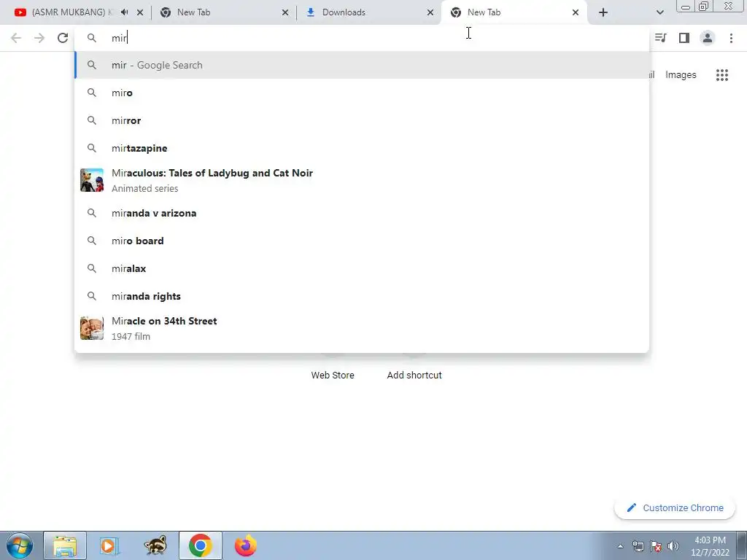Open the profile avatar menu
The width and height of the screenshot is (747, 560).
708,38
